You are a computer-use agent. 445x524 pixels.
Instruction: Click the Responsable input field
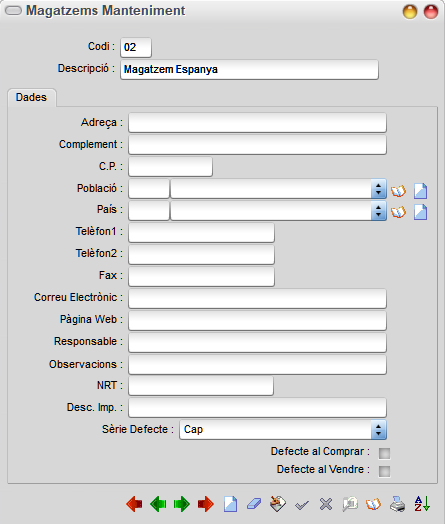click(258, 343)
